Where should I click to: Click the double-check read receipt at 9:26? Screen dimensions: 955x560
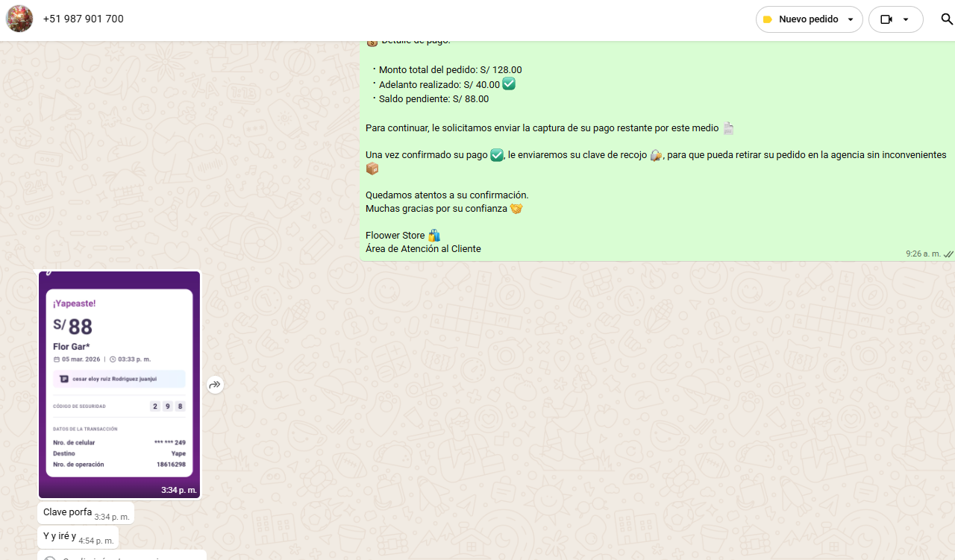(x=948, y=254)
